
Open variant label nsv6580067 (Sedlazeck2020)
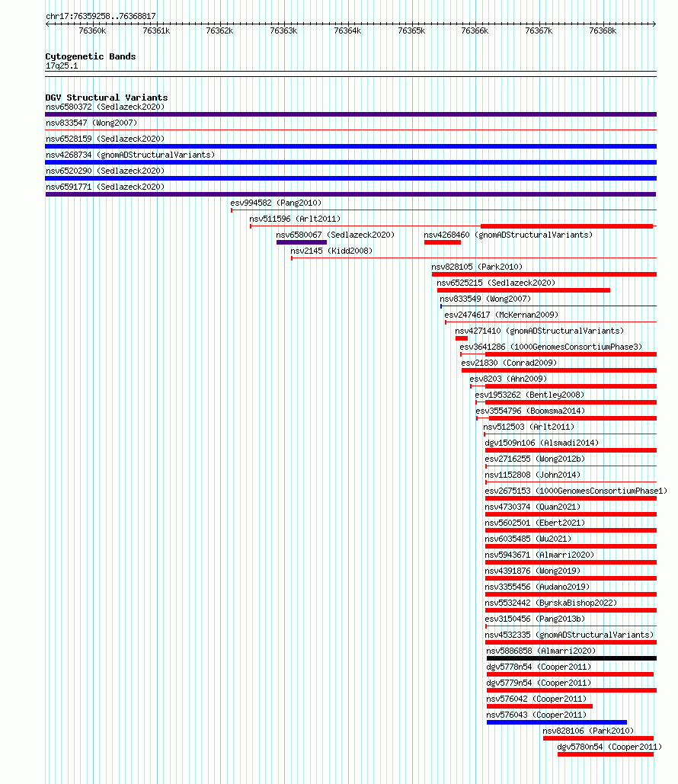tap(335, 235)
